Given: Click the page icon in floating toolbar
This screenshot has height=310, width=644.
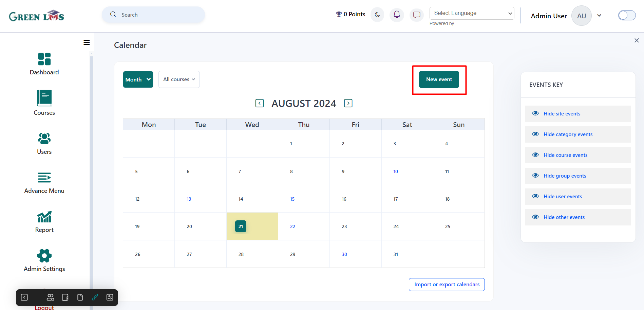Looking at the screenshot, I should point(80,297).
